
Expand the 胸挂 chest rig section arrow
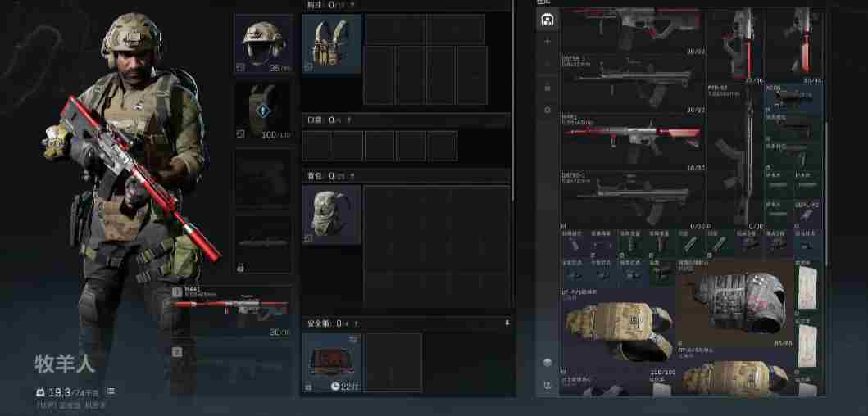click(352, 4)
